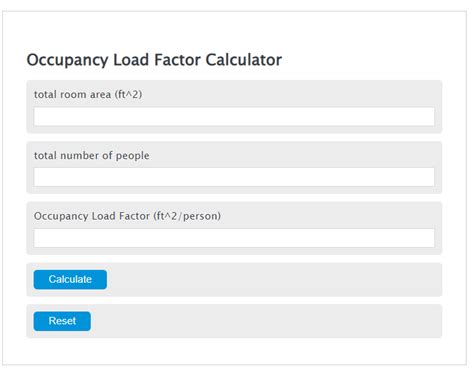Select the Occupancy Load Factor result field
The width and height of the screenshot is (474, 376).
234,238
